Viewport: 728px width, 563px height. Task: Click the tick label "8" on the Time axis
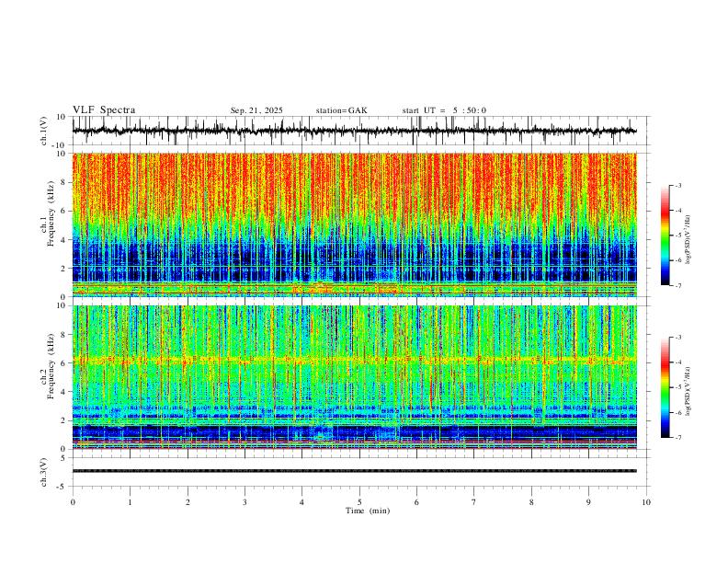pyautogui.click(x=531, y=502)
